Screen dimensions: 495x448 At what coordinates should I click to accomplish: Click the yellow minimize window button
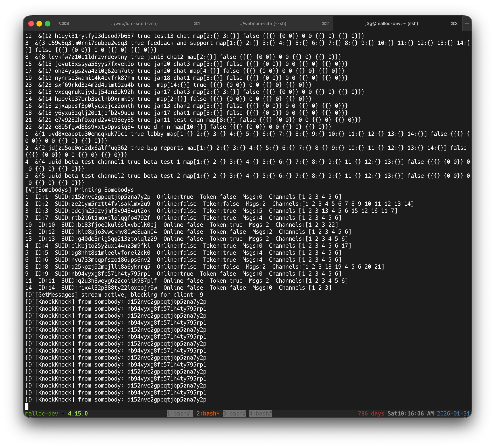[39, 24]
